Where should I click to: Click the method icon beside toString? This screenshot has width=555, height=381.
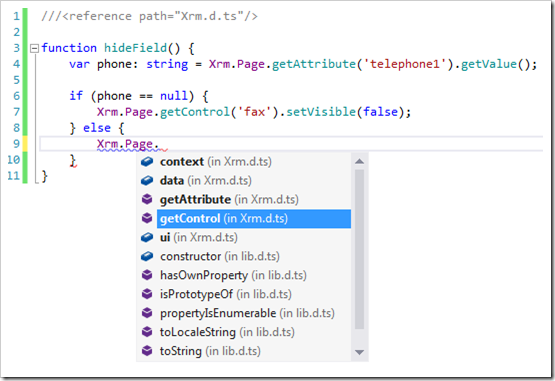pos(147,351)
